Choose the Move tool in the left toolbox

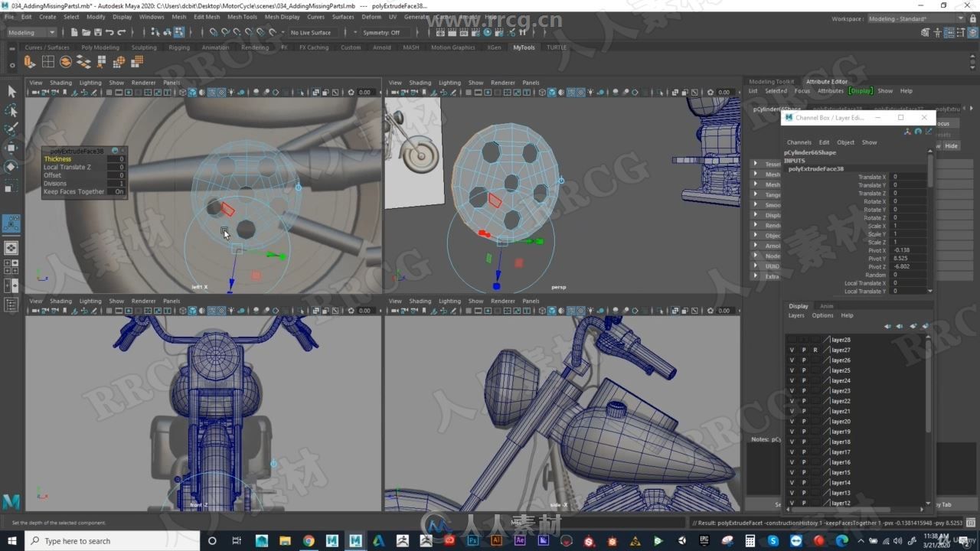[11, 148]
